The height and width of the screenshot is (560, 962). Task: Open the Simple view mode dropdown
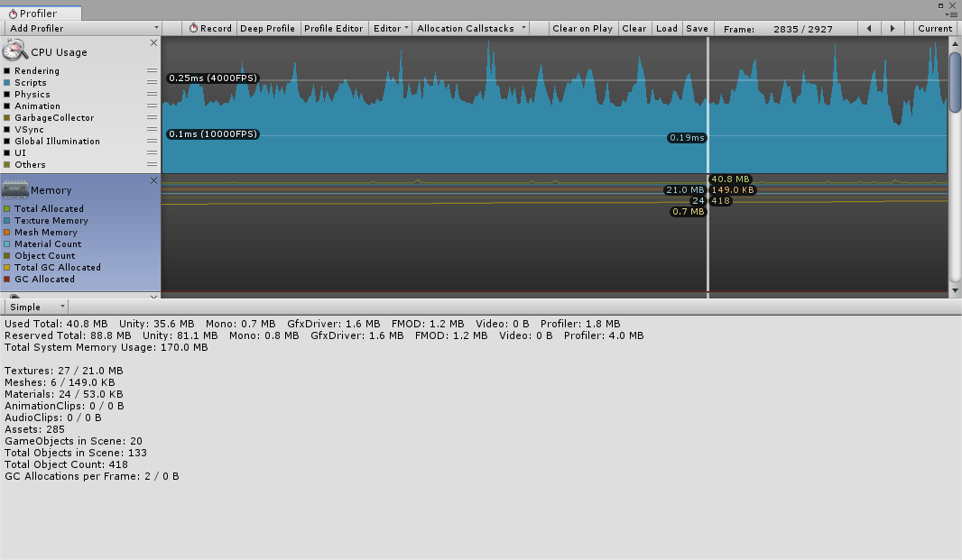click(x=36, y=307)
